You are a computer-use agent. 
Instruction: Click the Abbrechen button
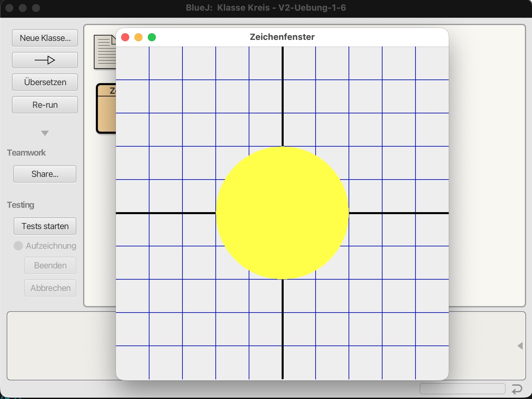click(50, 288)
